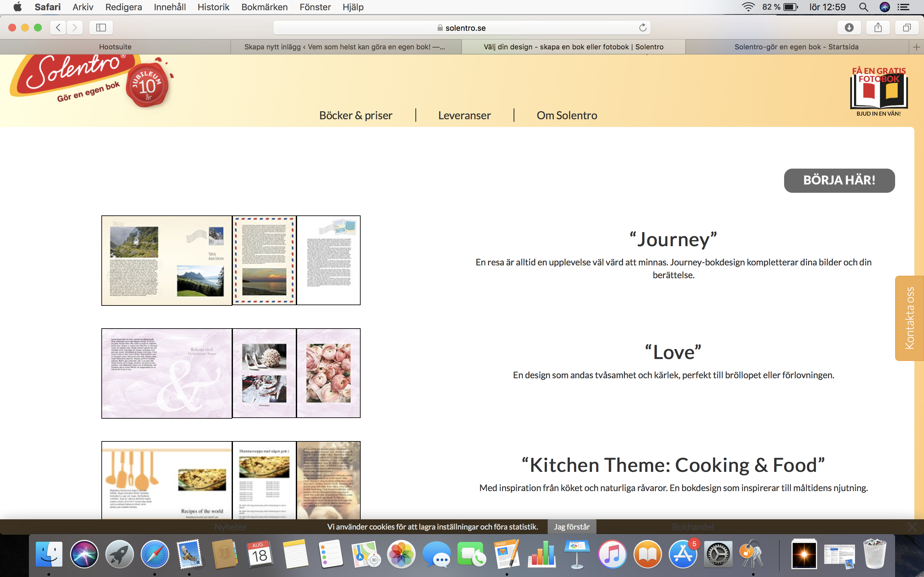
Task: Show all tabs overview icon
Action: pos(907,28)
